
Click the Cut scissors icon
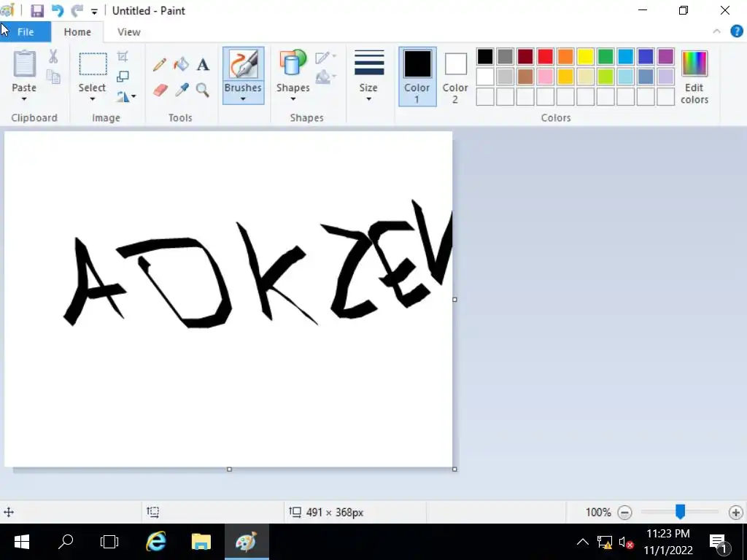coord(53,57)
